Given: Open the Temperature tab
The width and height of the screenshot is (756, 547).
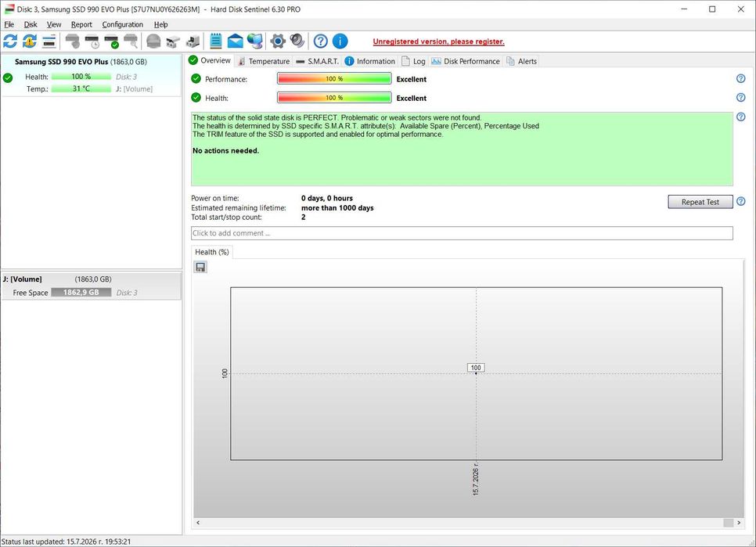Looking at the screenshot, I should 264,61.
